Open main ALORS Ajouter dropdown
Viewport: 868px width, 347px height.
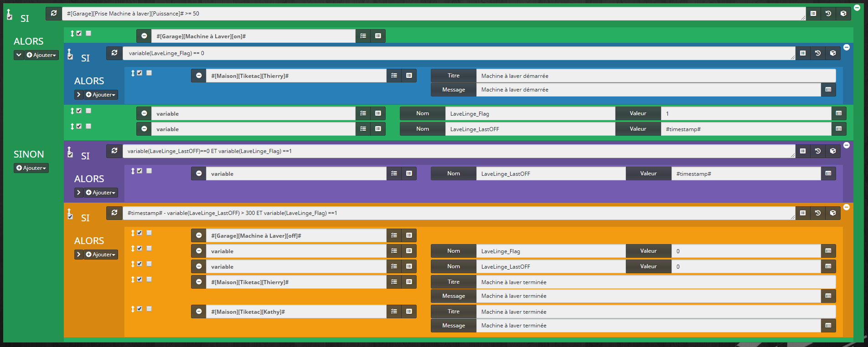41,55
